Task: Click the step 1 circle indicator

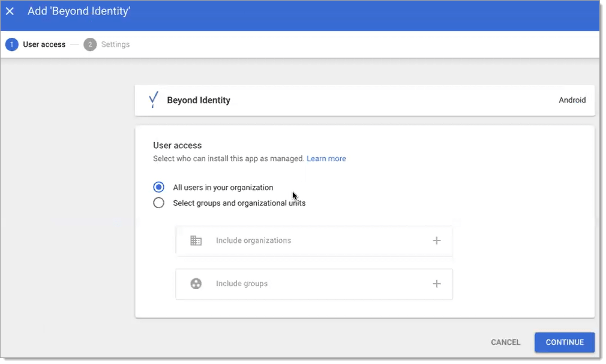Action: tap(13, 44)
